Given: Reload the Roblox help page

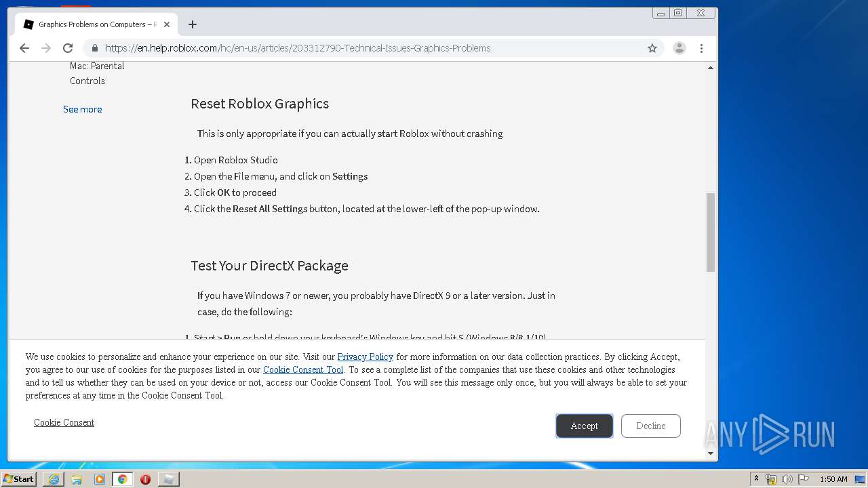Looking at the screenshot, I should 68,48.
